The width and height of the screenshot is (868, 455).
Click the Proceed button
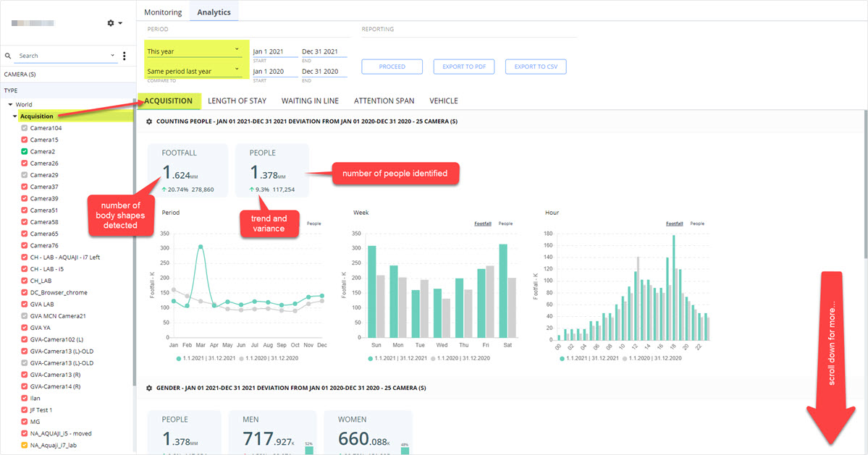(x=392, y=67)
